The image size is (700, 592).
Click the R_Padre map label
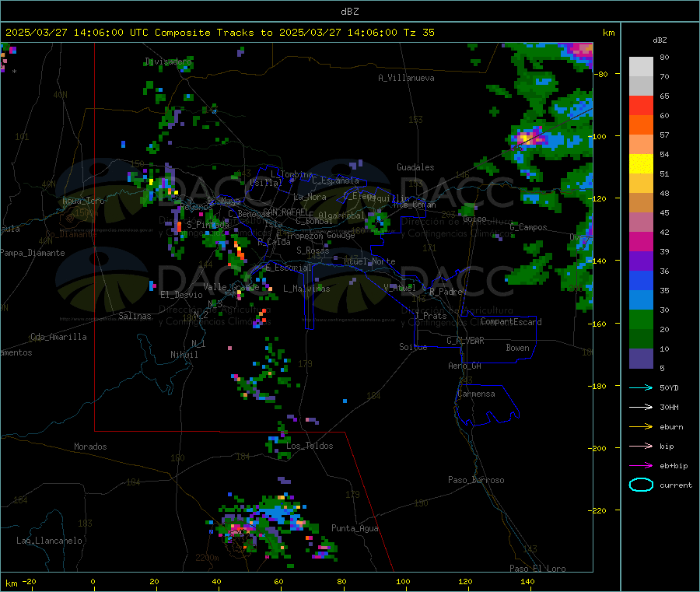(446, 292)
